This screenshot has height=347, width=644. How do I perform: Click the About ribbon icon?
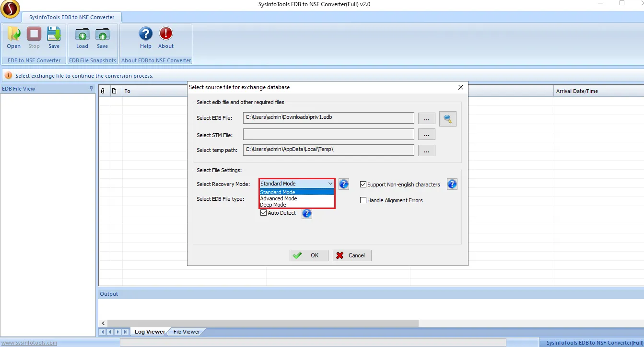pos(166,38)
